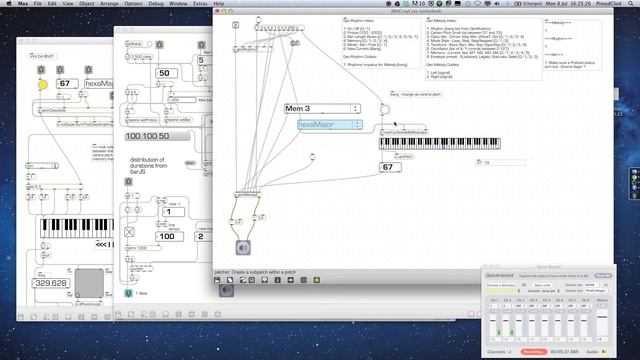Click the 100 100 50 message box

click(x=157, y=136)
